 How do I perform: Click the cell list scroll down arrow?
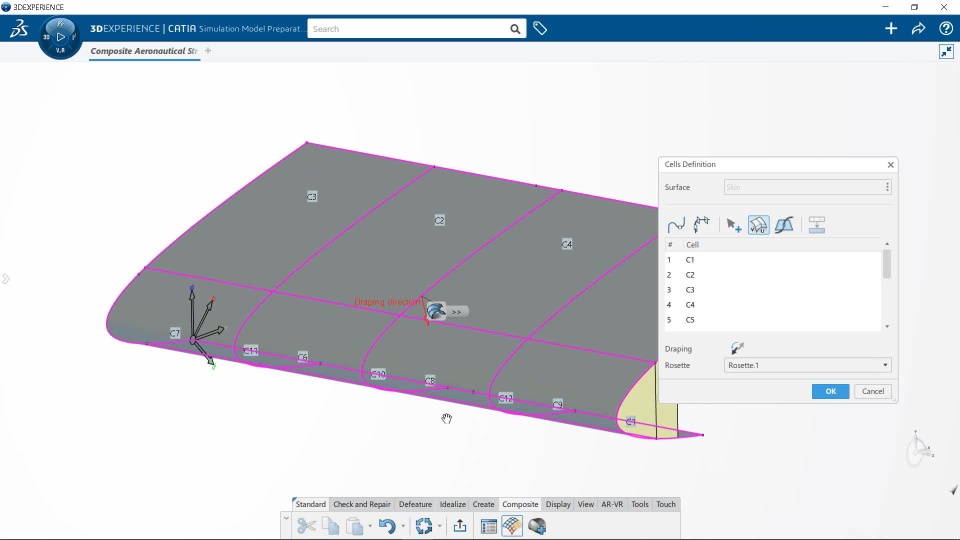pos(887,326)
